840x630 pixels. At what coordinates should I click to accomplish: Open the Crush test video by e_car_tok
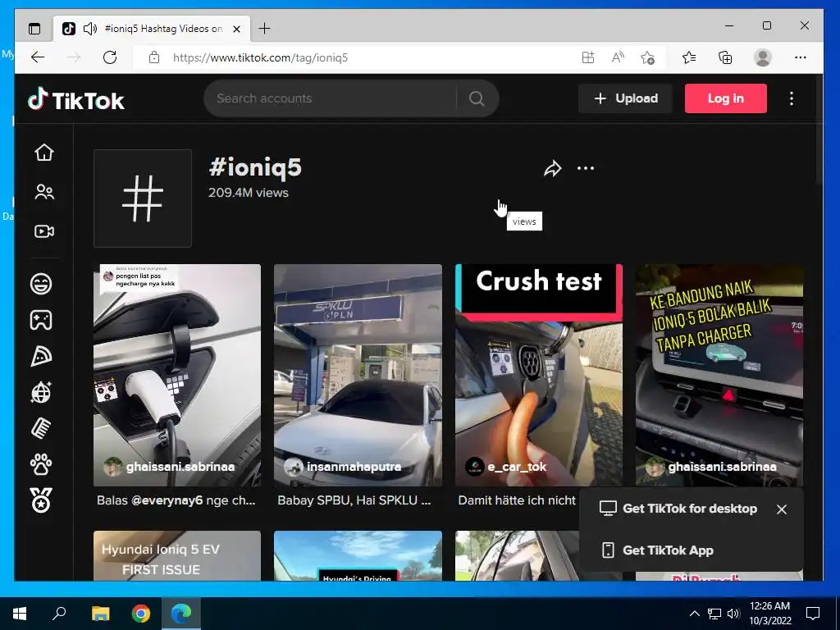[x=539, y=375]
